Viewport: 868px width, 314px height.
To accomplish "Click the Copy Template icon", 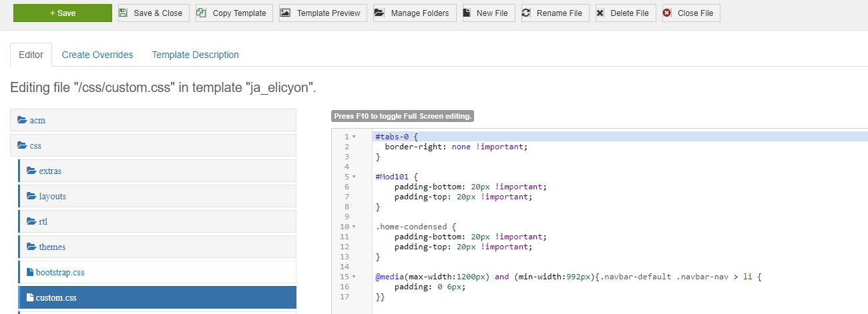I will (x=202, y=13).
